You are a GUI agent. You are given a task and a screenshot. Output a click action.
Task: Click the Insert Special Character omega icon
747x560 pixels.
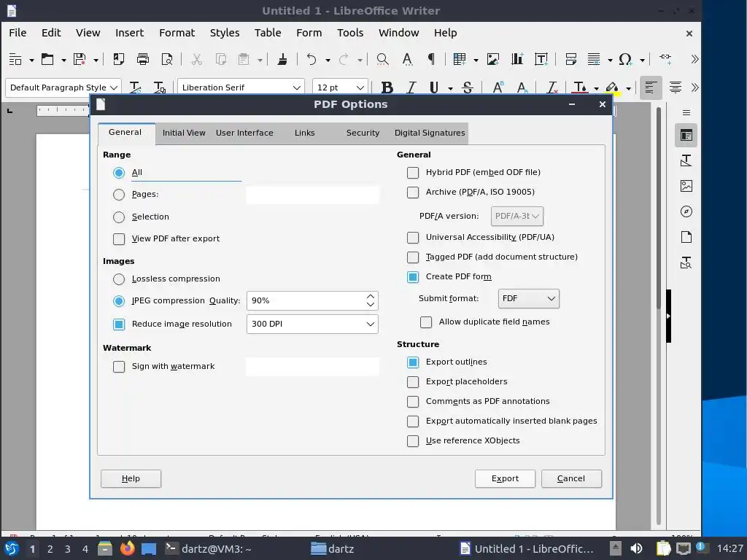(624, 59)
